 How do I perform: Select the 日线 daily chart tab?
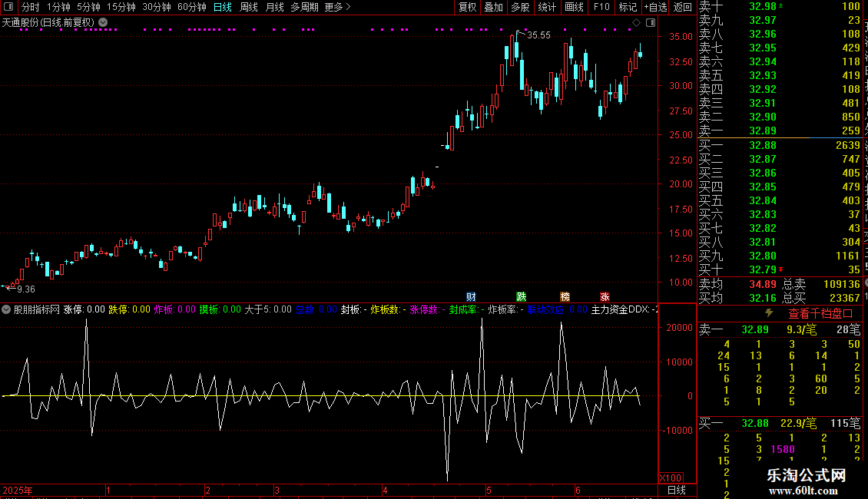(223, 7)
